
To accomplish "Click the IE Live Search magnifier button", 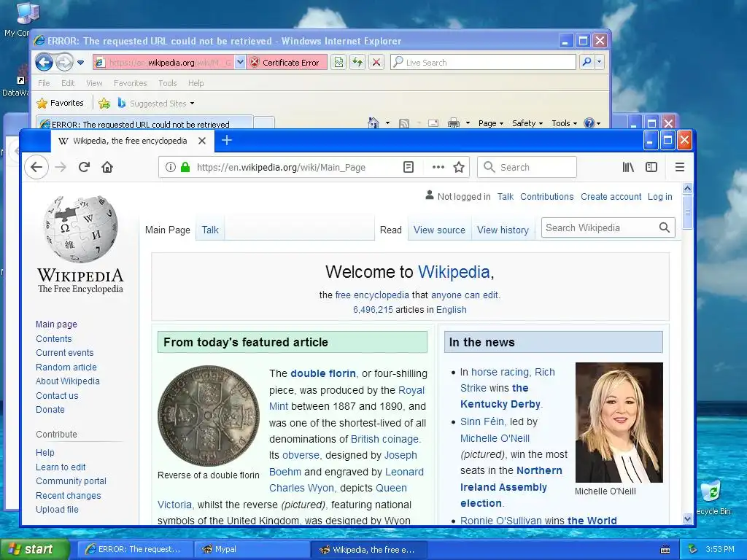I will [x=587, y=62].
